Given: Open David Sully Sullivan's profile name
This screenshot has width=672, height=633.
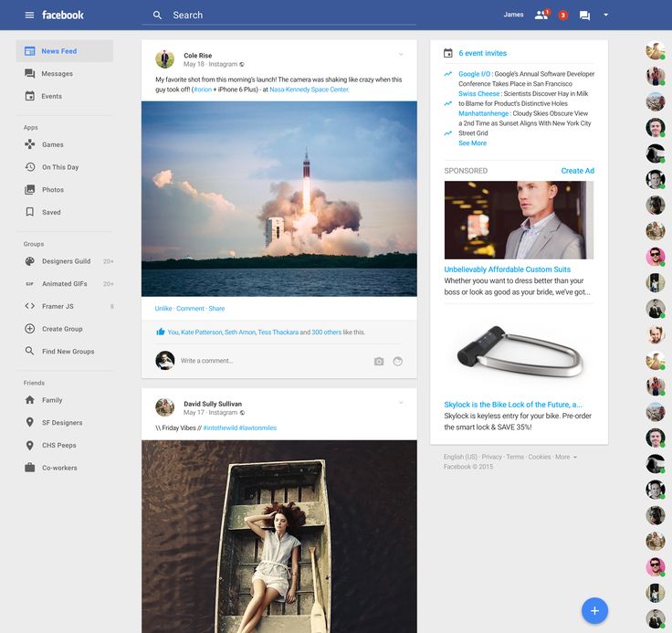Looking at the screenshot, I should [x=213, y=404].
